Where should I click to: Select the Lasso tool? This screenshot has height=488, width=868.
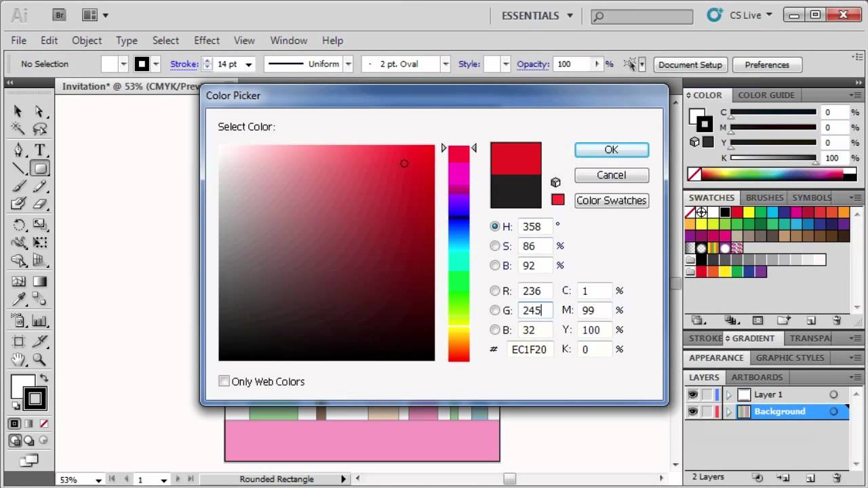[39, 129]
